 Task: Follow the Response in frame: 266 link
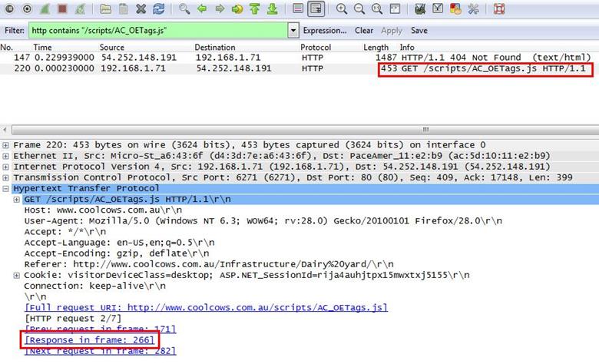click(x=90, y=339)
